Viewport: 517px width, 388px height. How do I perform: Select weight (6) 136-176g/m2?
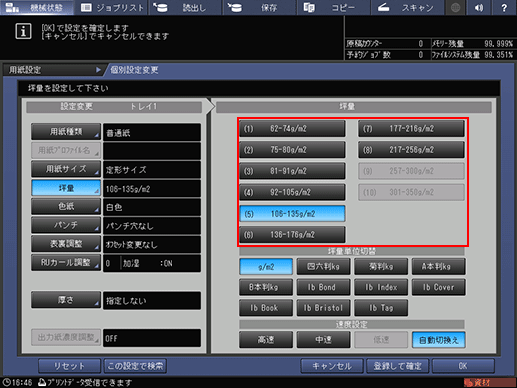292,235
